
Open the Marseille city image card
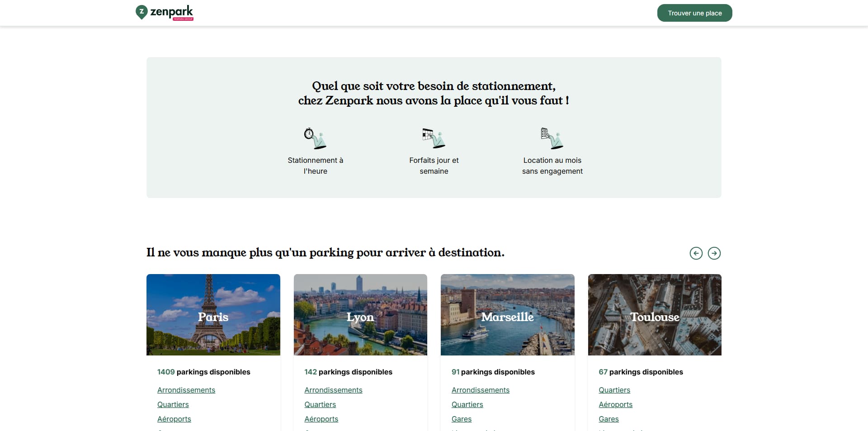508,315
